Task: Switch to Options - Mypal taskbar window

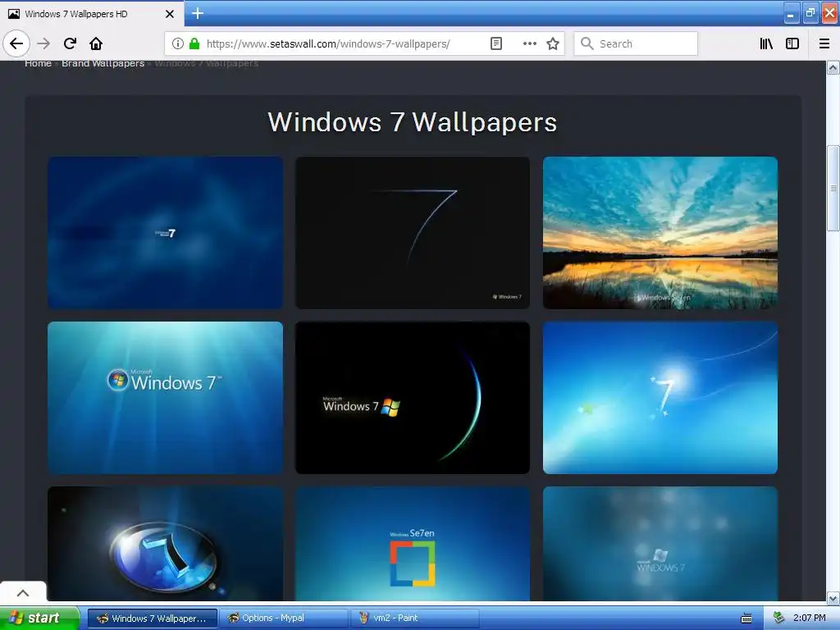Action: pos(283,619)
